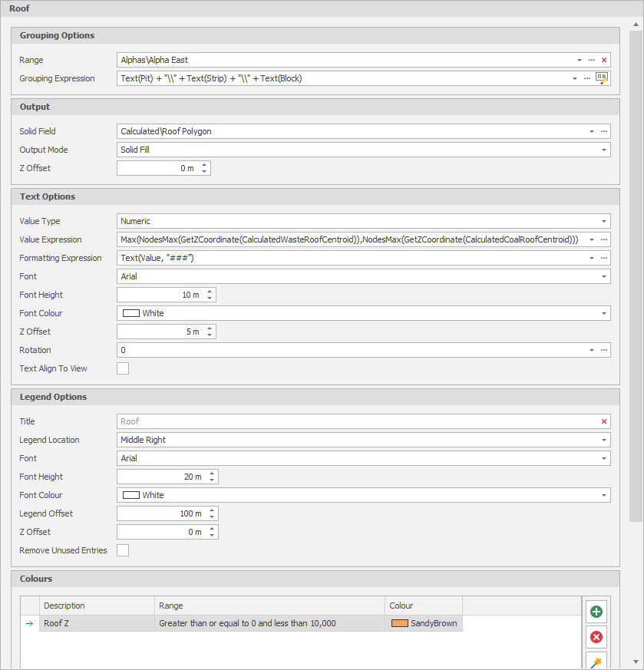Enable Remove Unused Entries
The image size is (644, 670).
pos(122,550)
